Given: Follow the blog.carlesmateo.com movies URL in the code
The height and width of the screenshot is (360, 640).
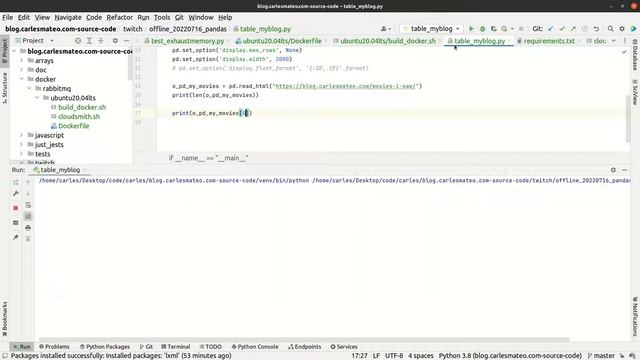Looking at the screenshot, I should [345, 86].
